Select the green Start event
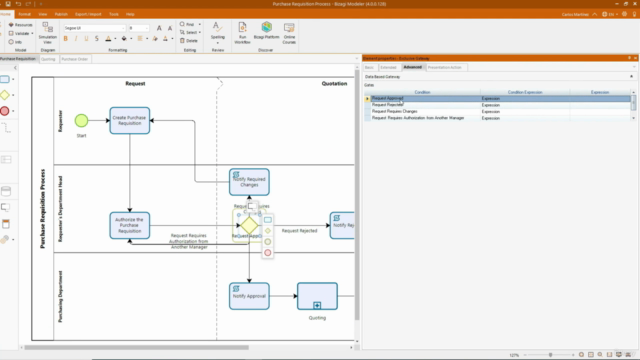This screenshot has height=360, width=640. (81, 120)
